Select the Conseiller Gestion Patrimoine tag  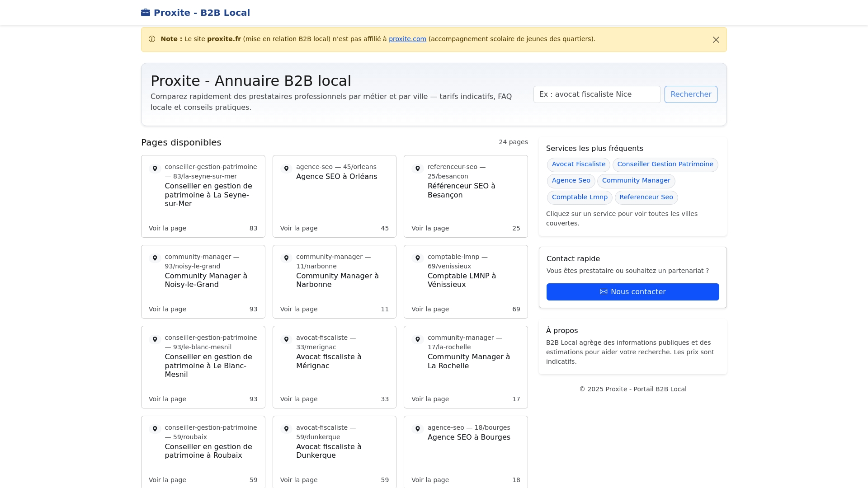click(665, 164)
